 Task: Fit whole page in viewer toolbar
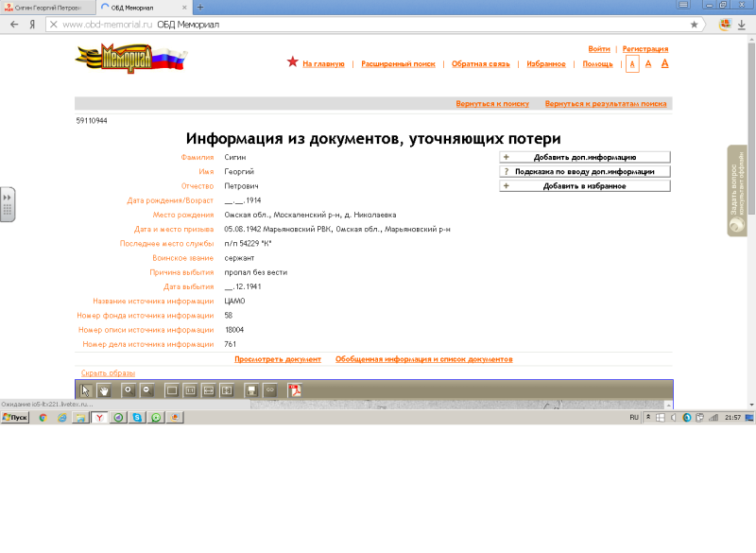click(172, 390)
